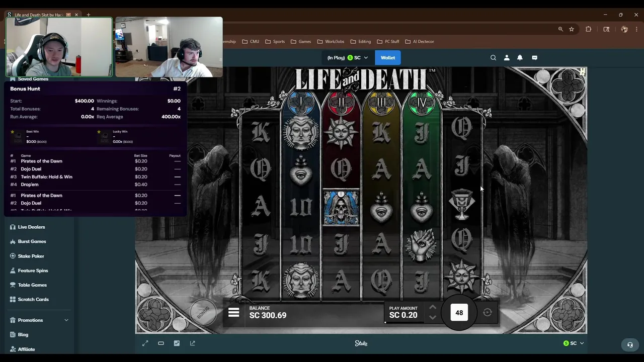
Task: Click the round Bonus buy button
Action: point(203,313)
